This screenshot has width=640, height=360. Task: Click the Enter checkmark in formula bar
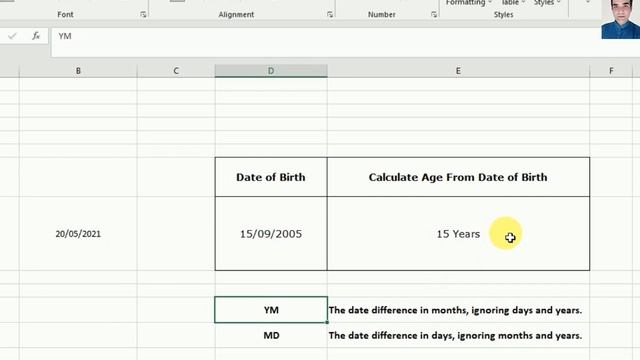point(12,36)
